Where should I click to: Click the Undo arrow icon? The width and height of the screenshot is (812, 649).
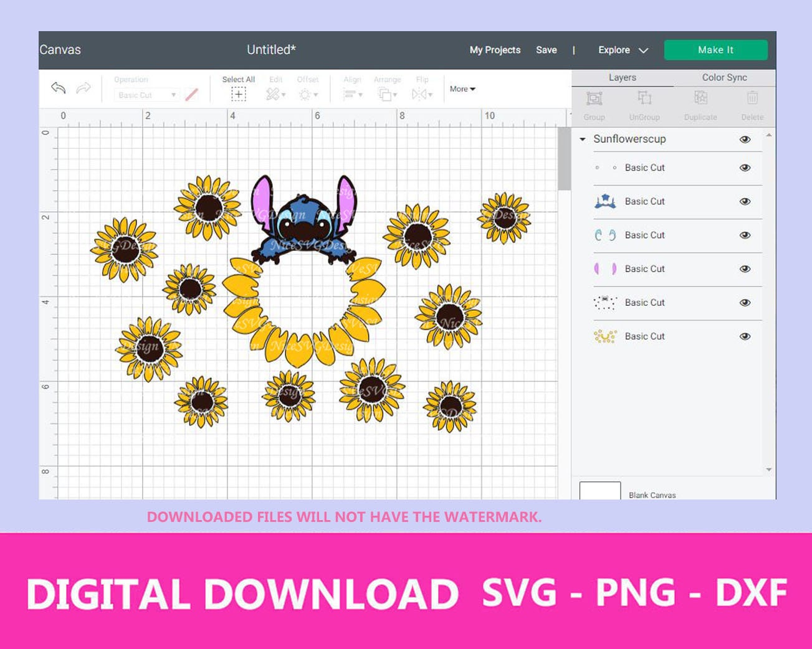click(x=57, y=88)
